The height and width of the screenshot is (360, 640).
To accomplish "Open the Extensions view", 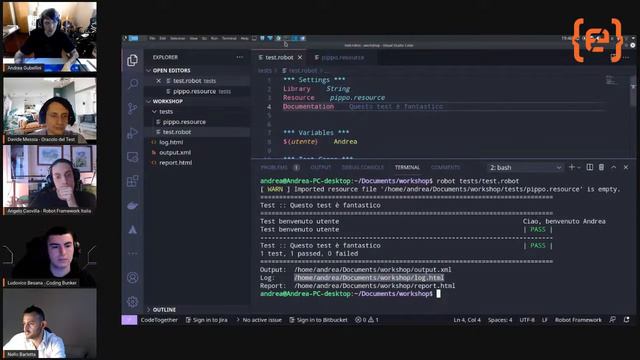I will point(133,181).
